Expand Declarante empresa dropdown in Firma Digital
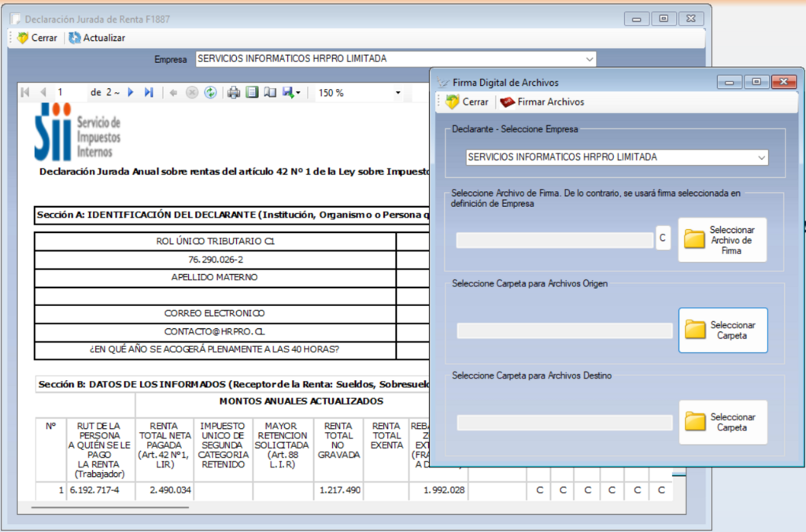 click(x=761, y=157)
